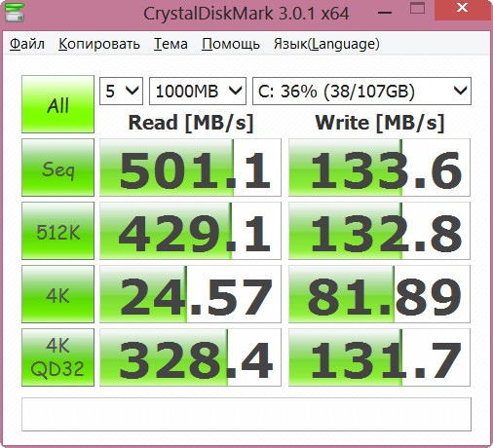Click the Seq read result 501.1
The image size is (493, 448).
click(x=190, y=168)
